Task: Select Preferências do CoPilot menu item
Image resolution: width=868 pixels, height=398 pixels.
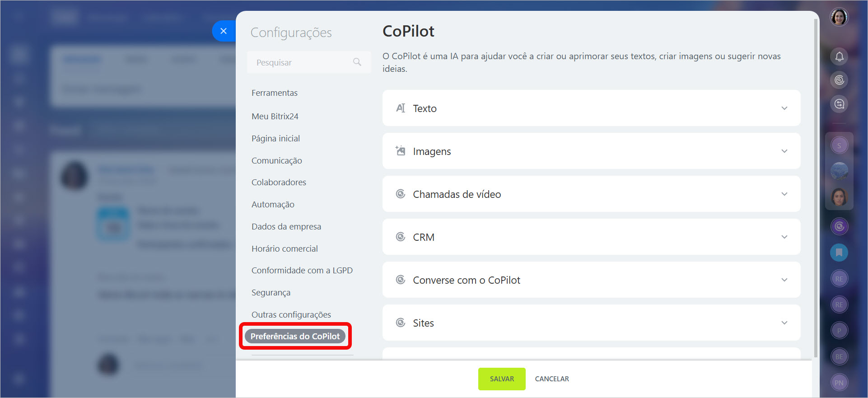Action: pyautogui.click(x=295, y=336)
